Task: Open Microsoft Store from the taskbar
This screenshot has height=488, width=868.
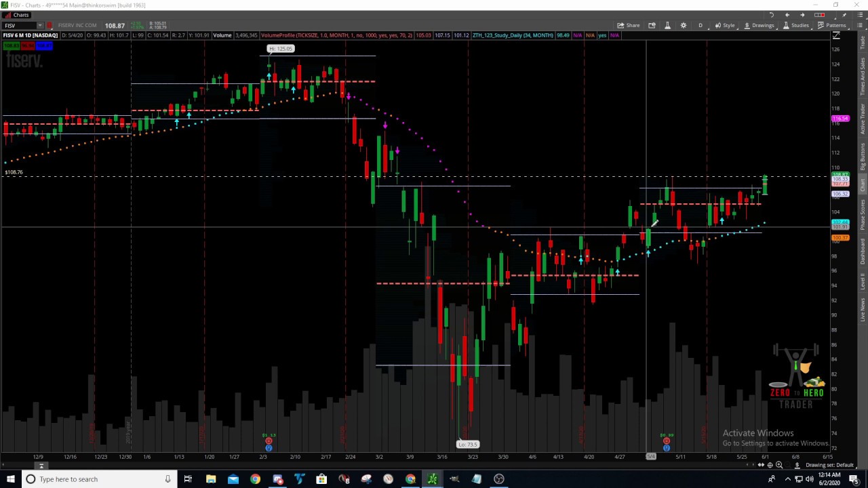Action: (x=321, y=479)
